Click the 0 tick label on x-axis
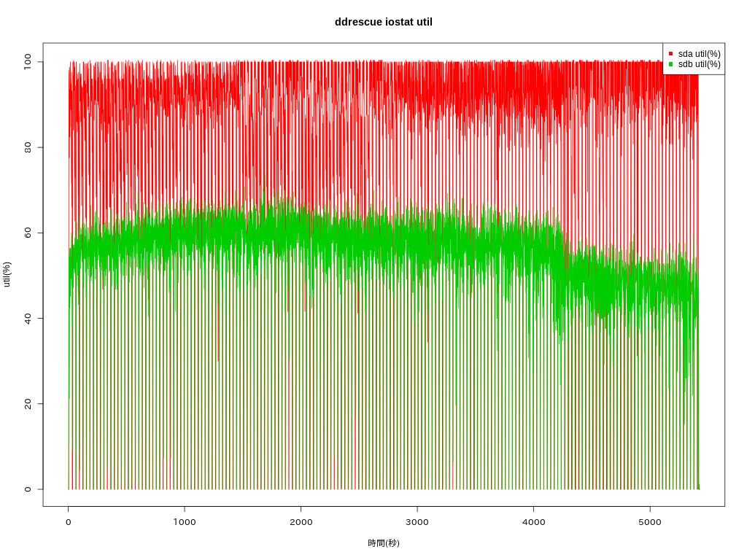747x560 pixels. pos(69,522)
